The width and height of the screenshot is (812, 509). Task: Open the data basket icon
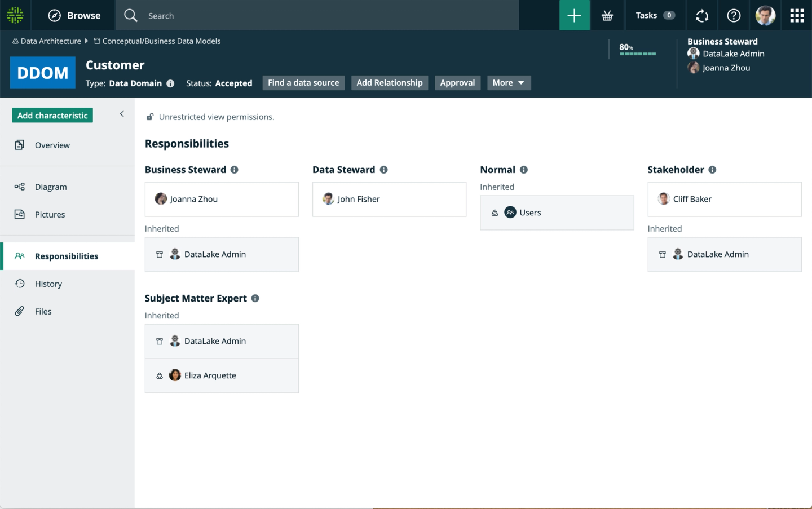(607, 16)
